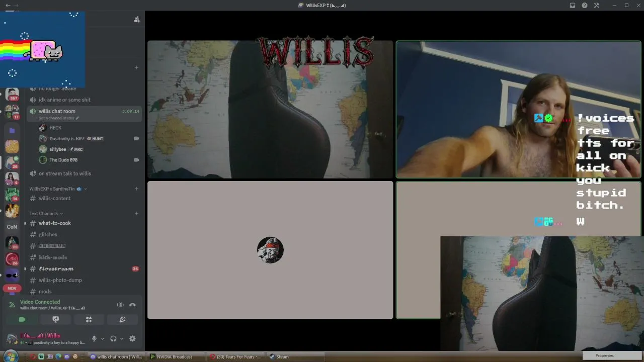Screen dimensions: 644x362
Task: Open the activities launcher button
Action: [89, 319]
